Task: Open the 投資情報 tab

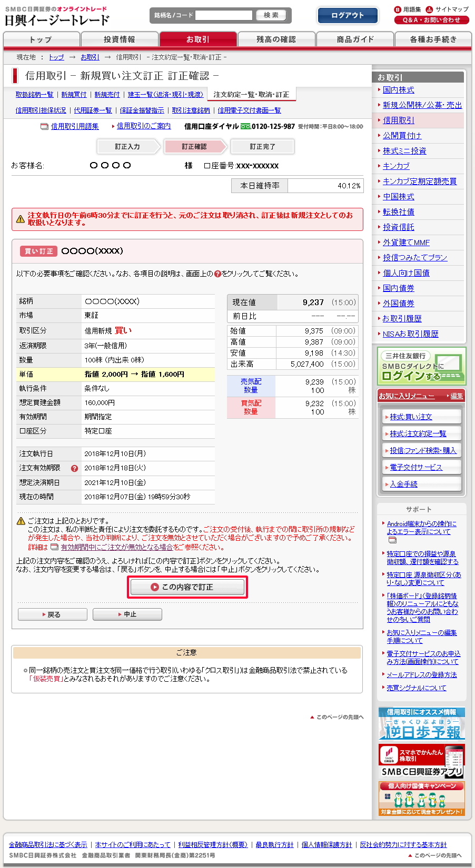Action: 120,39
